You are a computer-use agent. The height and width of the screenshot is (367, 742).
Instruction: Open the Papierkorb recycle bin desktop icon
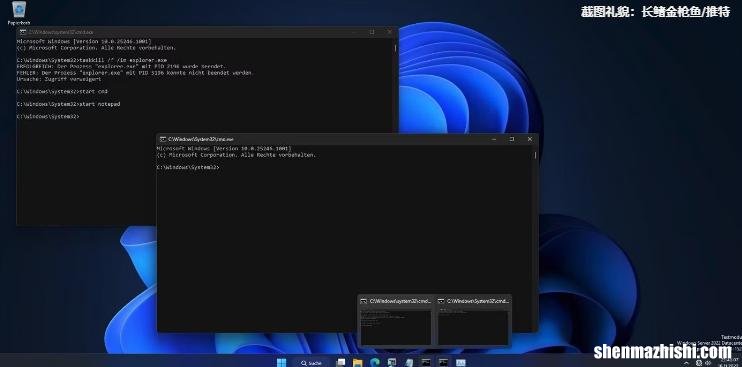click(x=19, y=13)
